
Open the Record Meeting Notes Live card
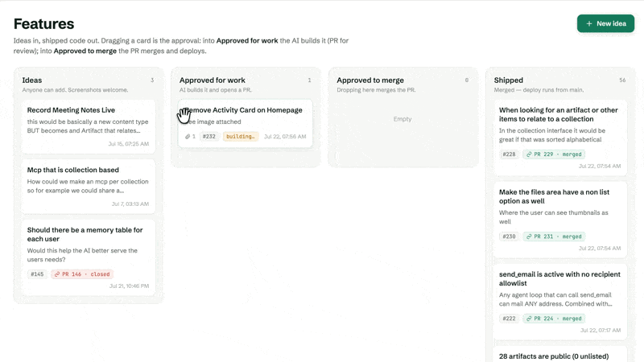(89, 126)
